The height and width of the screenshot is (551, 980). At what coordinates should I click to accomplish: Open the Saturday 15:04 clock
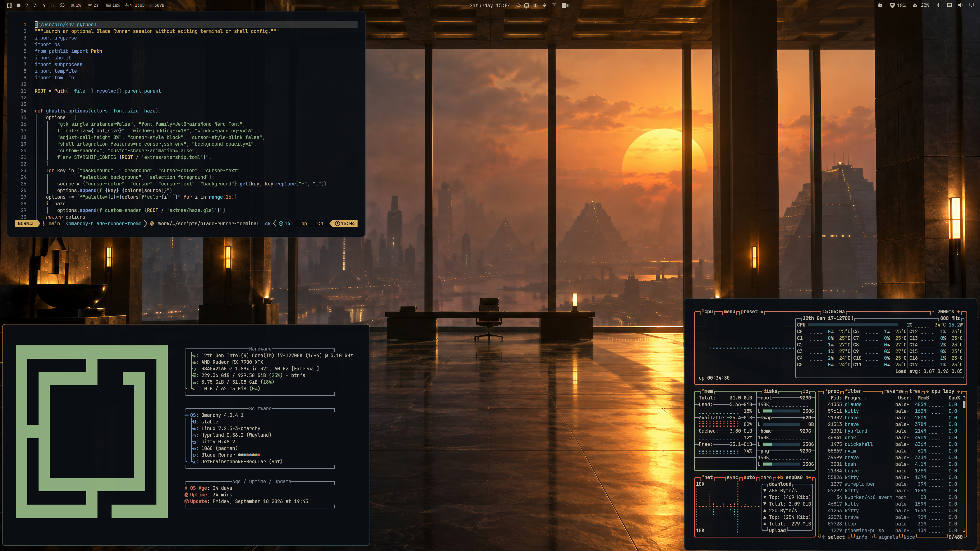(490, 5)
